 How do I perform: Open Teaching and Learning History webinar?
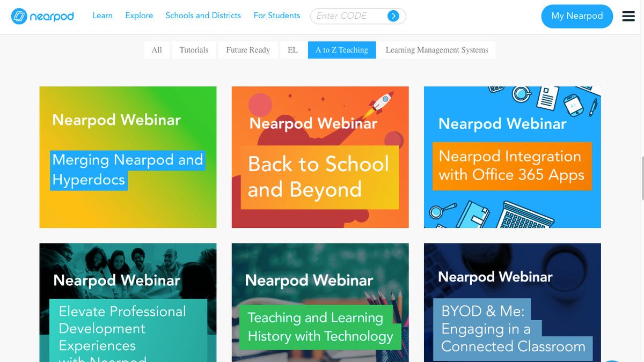[x=320, y=302]
